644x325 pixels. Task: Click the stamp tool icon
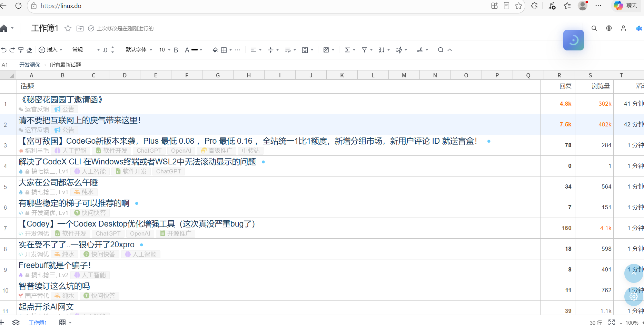(420, 50)
